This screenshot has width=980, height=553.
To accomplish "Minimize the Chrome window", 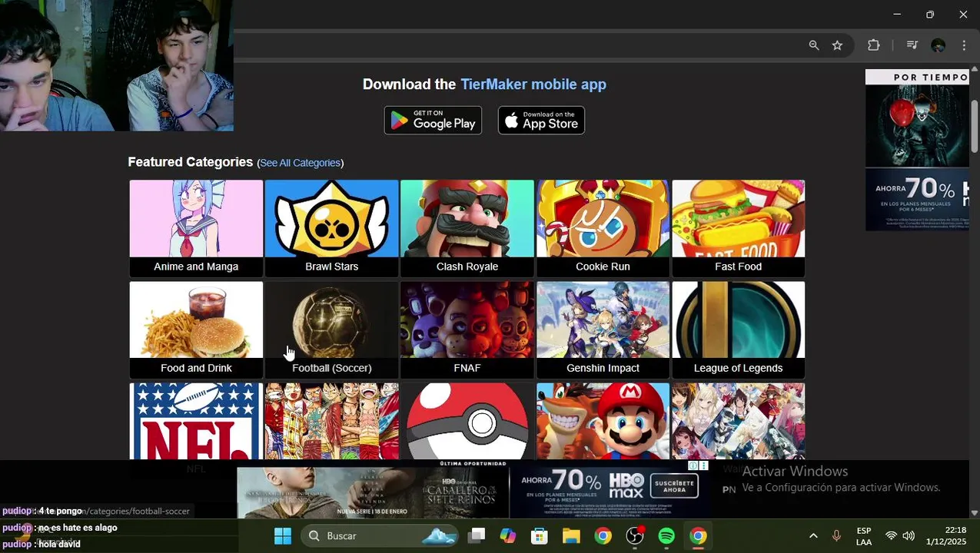I will 897,15.
